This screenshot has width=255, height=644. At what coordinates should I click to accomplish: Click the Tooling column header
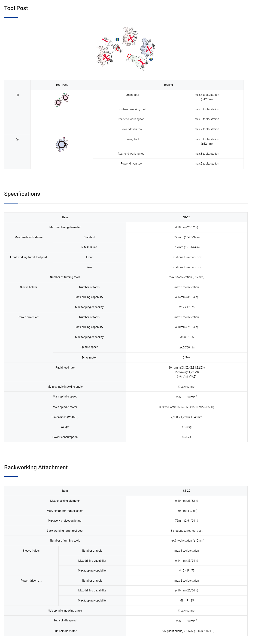click(x=168, y=85)
